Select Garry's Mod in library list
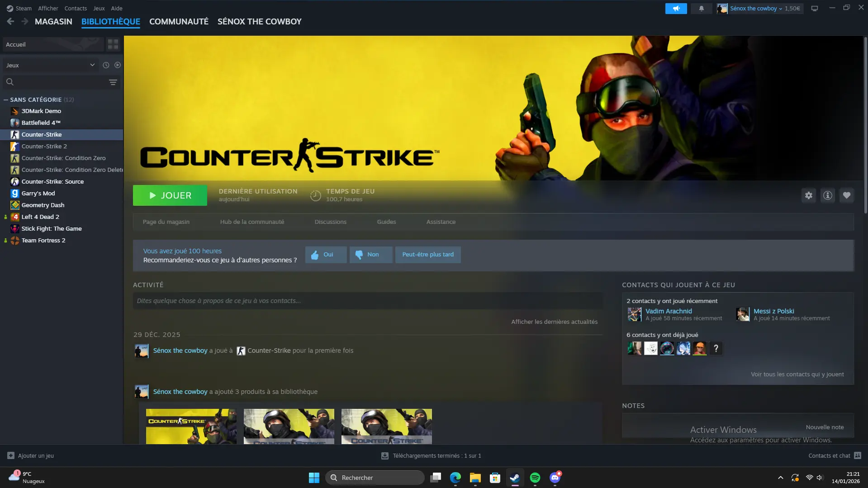 click(62, 193)
